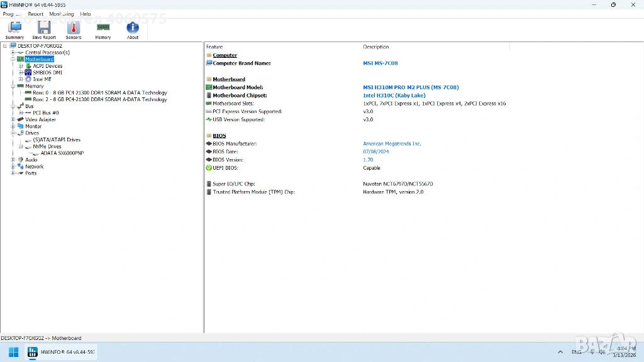
Task: Click the Description column header
Action: [x=376, y=47]
